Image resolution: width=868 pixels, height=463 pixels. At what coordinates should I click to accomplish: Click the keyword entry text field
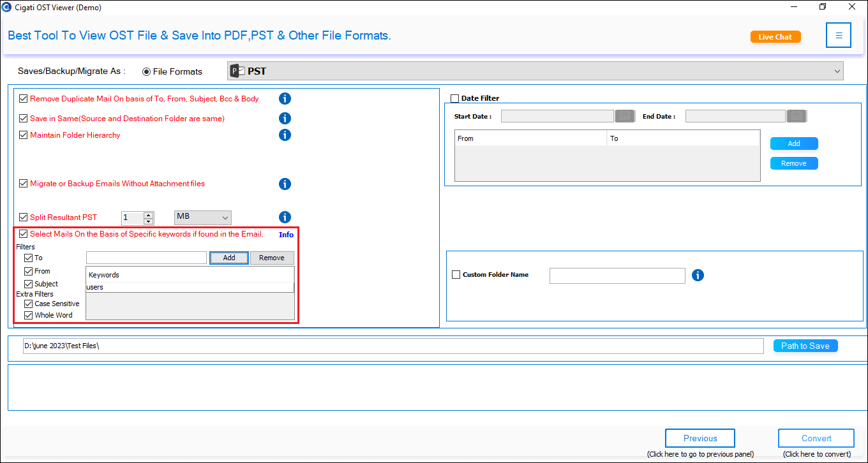146,258
